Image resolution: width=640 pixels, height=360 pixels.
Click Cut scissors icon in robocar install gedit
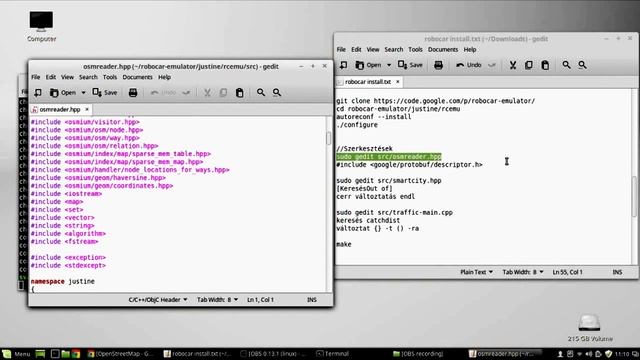pos(513,65)
